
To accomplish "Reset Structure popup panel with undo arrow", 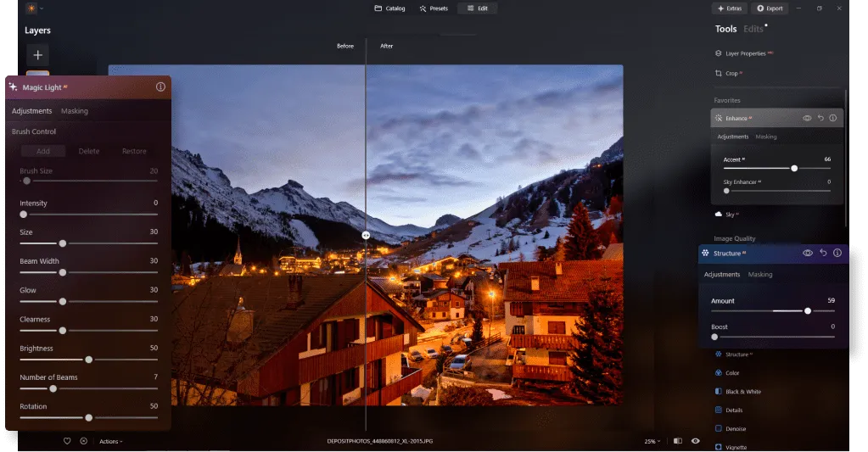I will coord(823,253).
